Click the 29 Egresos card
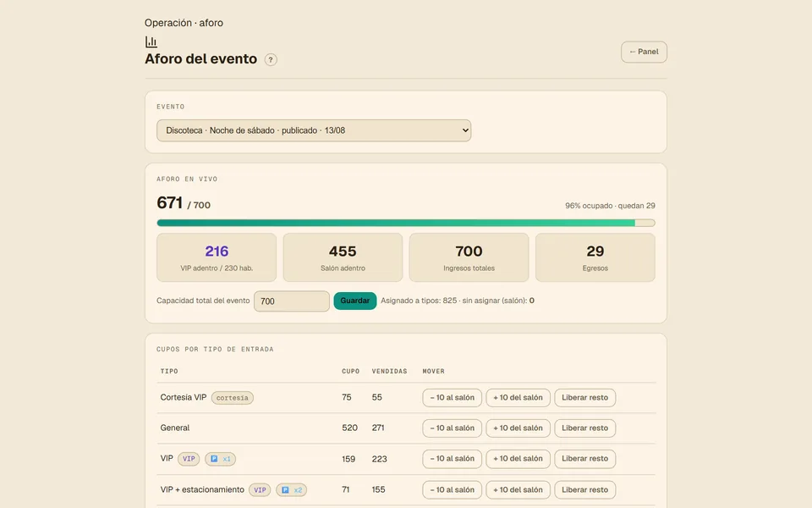Viewport: 812px width, 508px height. (595, 257)
